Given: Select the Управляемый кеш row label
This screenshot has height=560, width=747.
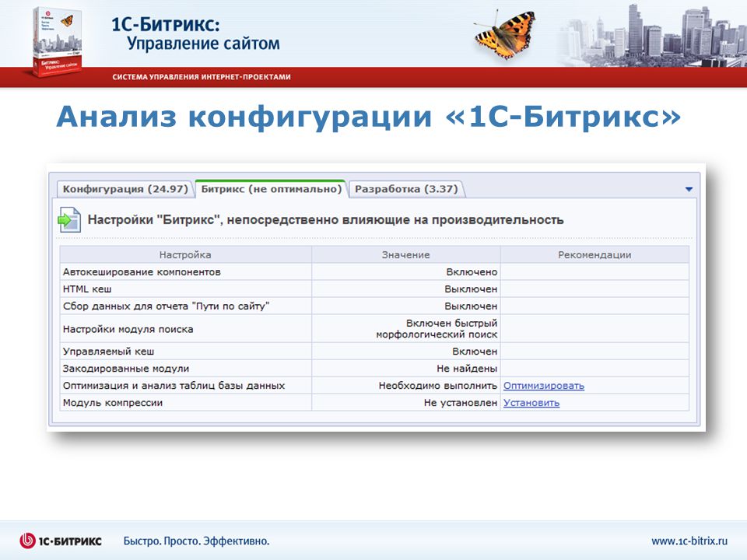Looking at the screenshot, I should pyautogui.click(x=109, y=352).
